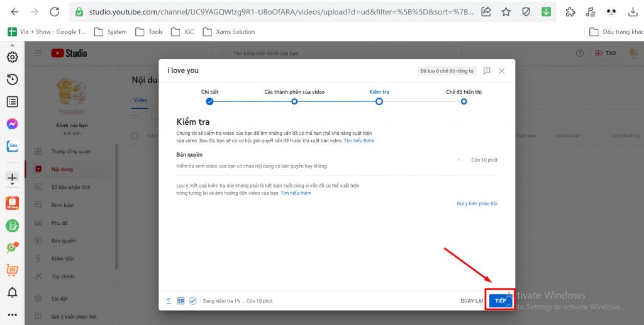Open the help question mark icon
Screen dimensions: 644x325
(580, 53)
